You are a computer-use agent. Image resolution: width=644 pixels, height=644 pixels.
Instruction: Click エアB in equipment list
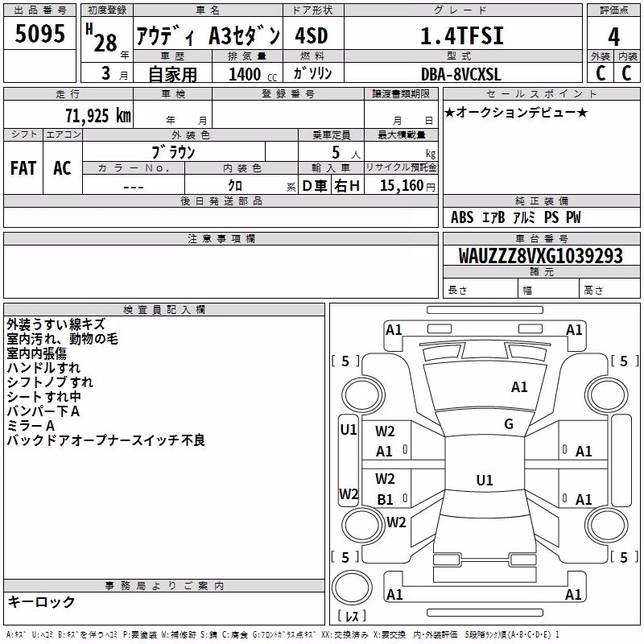click(x=493, y=217)
